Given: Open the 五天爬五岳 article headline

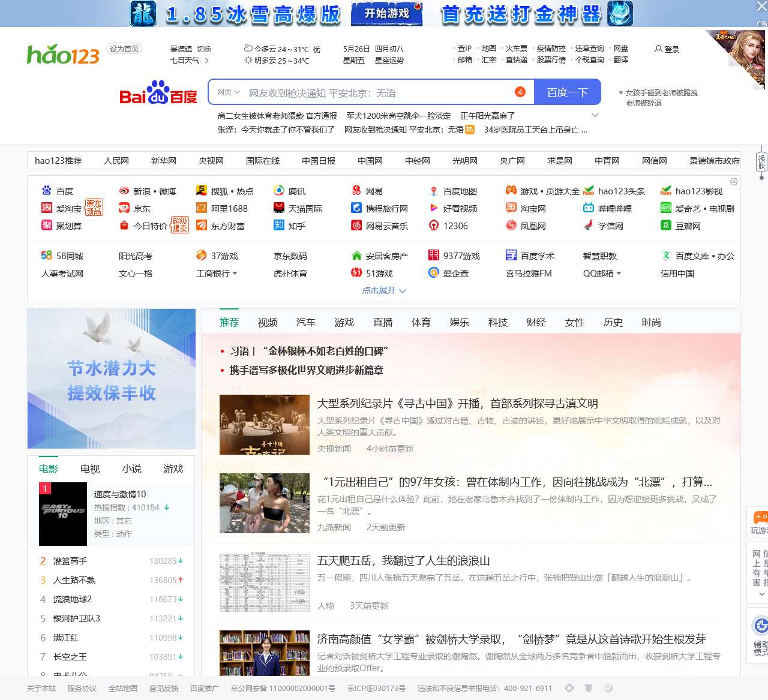Looking at the screenshot, I should click(x=404, y=561).
